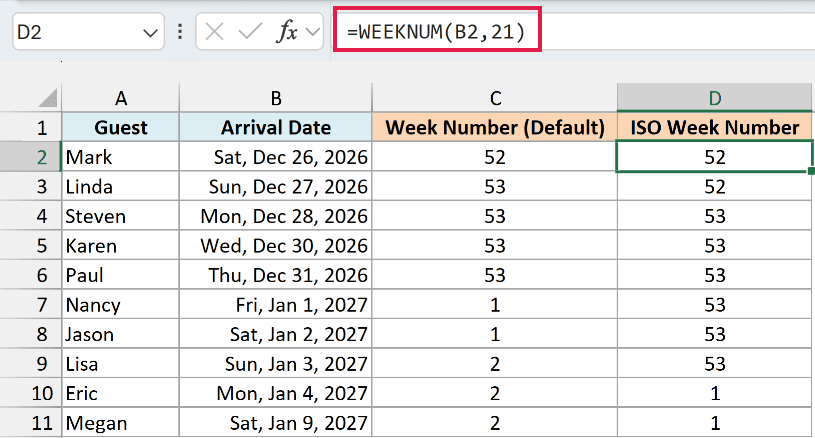Select column B header

coord(276,98)
